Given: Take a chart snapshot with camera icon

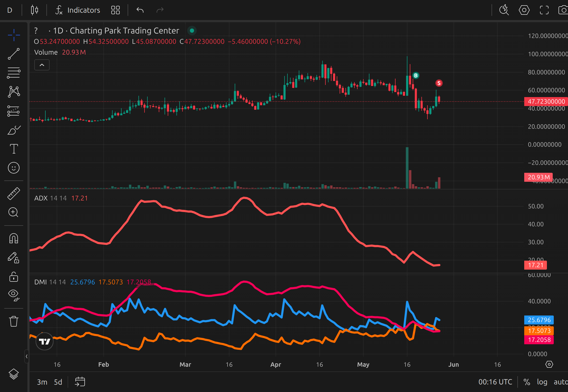Looking at the screenshot, I should (x=563, y=10).
